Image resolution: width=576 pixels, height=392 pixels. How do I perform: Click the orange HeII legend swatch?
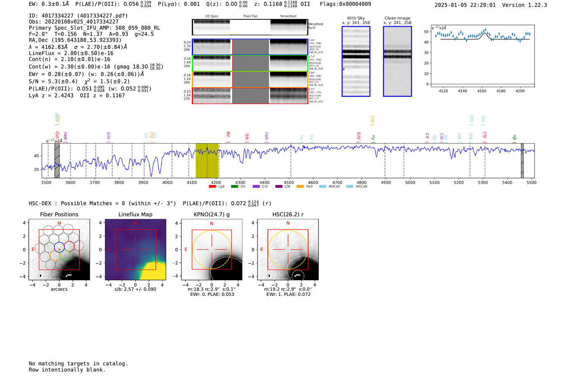300,186
